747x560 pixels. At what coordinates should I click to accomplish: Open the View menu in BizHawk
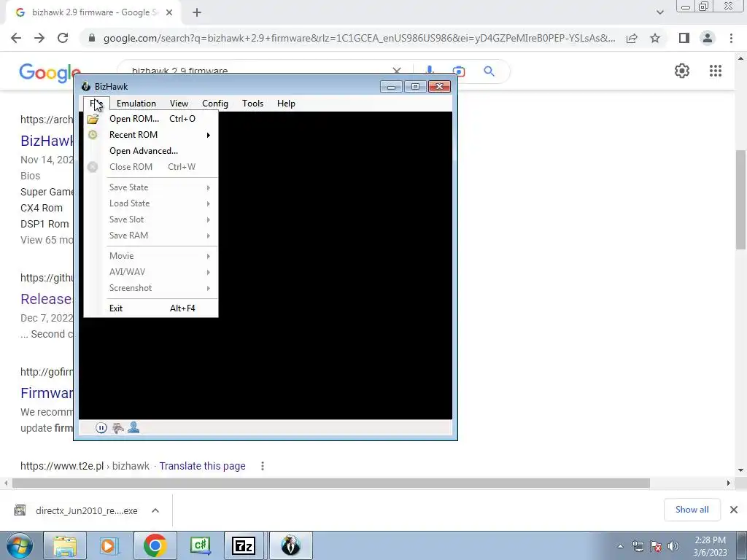coord(179,104)
